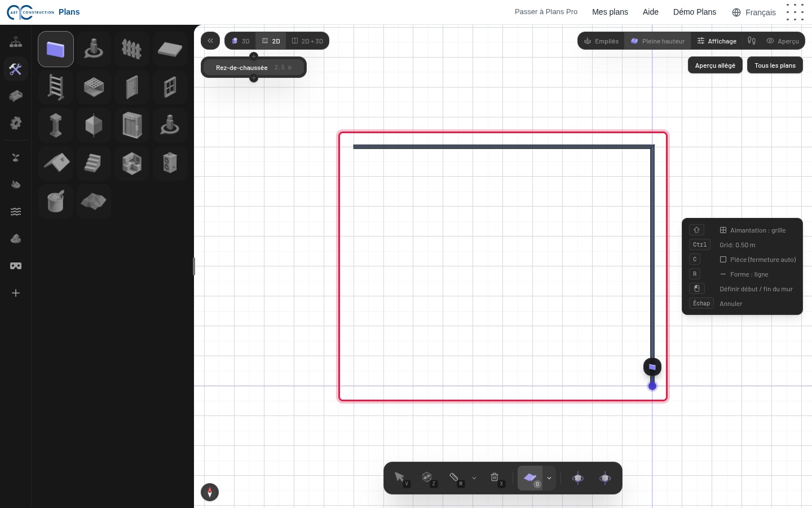Click the compass north indicator
812x508 pixels.
210,492
